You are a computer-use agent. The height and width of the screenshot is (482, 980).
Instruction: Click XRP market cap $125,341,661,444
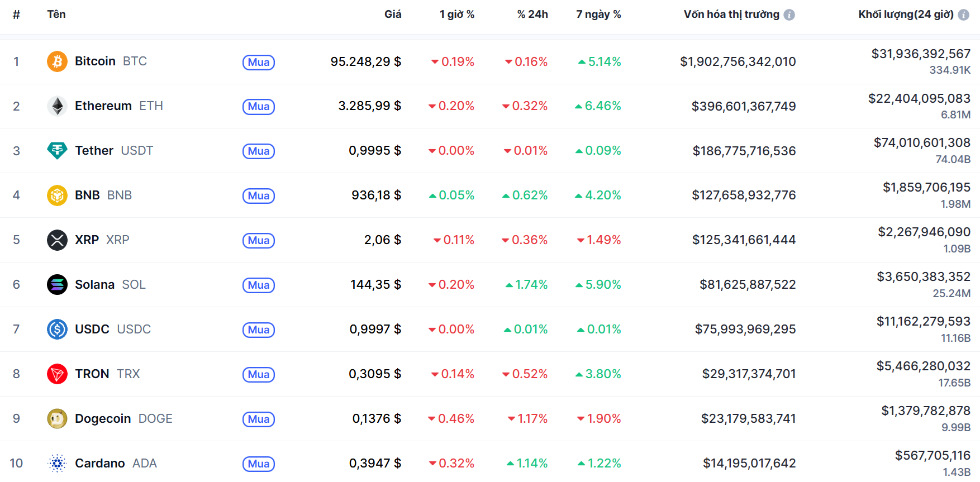pos(744,240)
